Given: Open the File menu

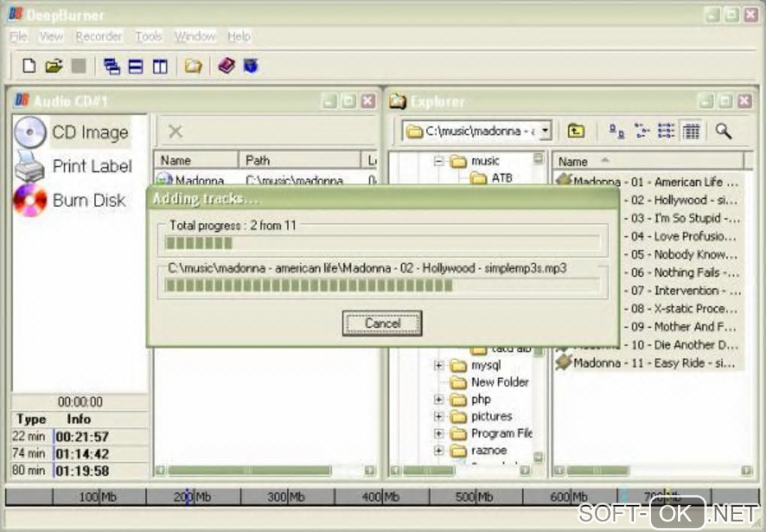Looking at the screenshot, I should [19, 37].
